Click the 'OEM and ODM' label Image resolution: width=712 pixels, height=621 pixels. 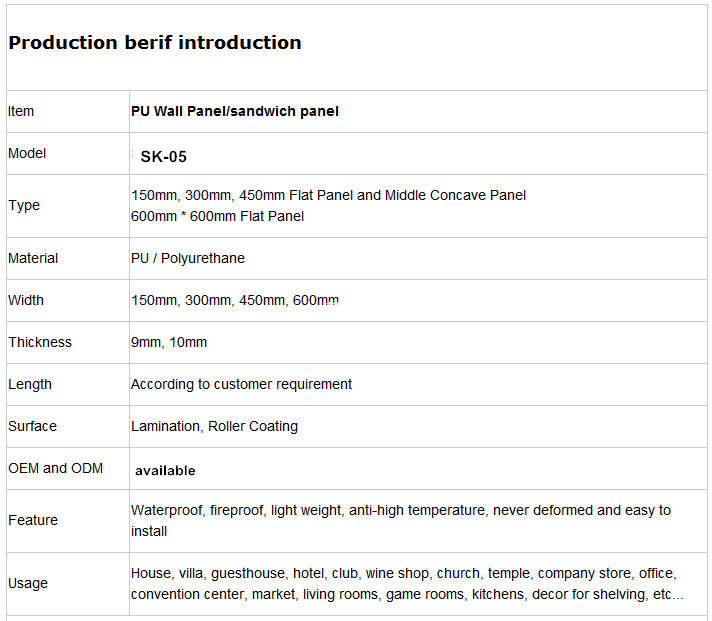[55, 468]
